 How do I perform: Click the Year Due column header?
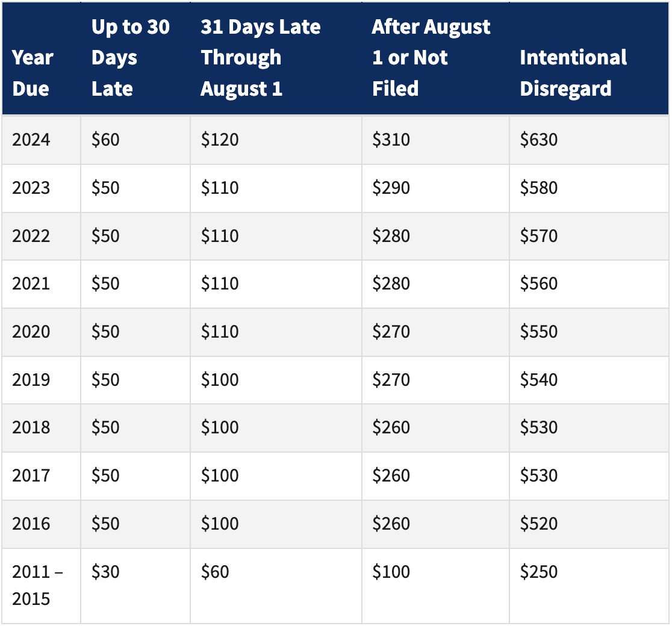33,73
